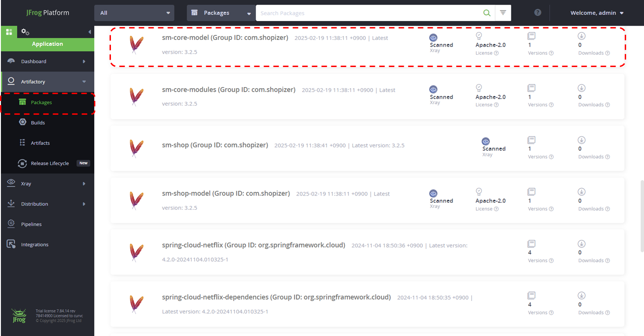Open the Packages search type dropdown
Viewport: 644px width, 336px height.
click(x=221, y=13)
